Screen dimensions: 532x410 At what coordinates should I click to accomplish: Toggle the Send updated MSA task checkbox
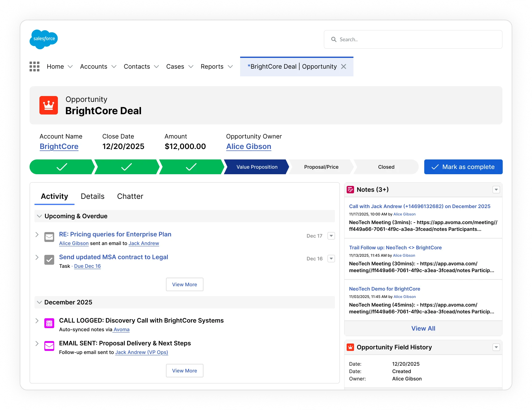coord(49,260)
